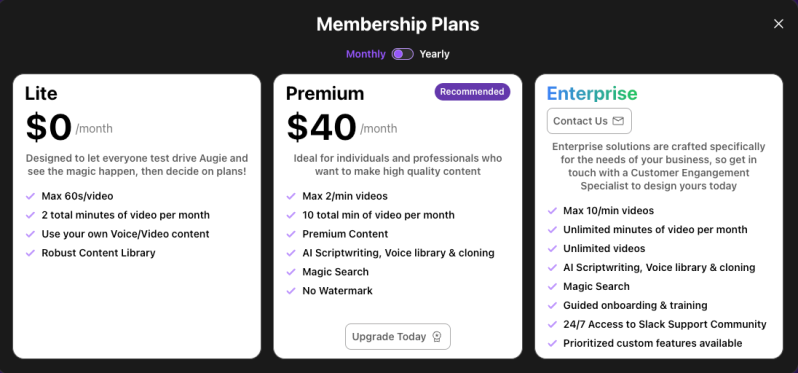Click the checkmark beside Max 60s/video
The width and height of the screenshot is (798, 373).
31,196
